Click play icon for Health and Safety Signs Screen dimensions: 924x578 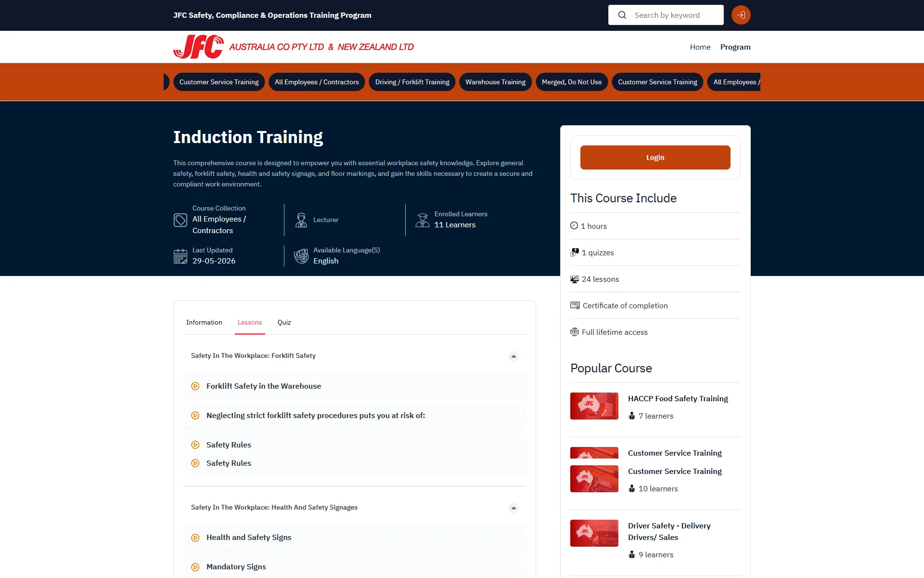195,538
